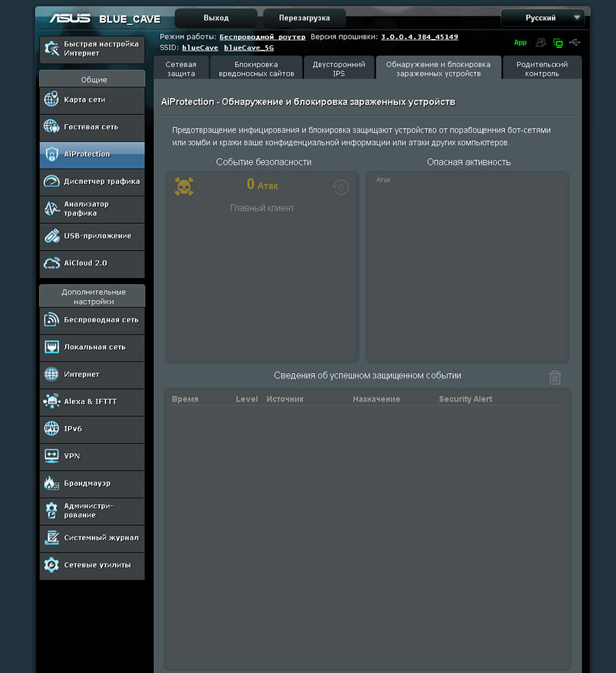Click the Беспроводная сеть wifi icon
Image resolution: width=616 pixels, height=673 pixels.
pos(51,320)
